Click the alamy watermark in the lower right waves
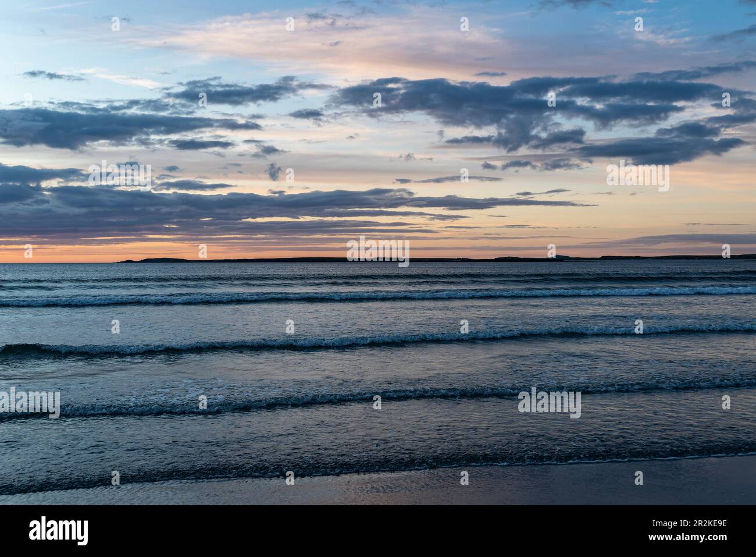The height and width of the screenshot is (557, 756). pos(550,403)
